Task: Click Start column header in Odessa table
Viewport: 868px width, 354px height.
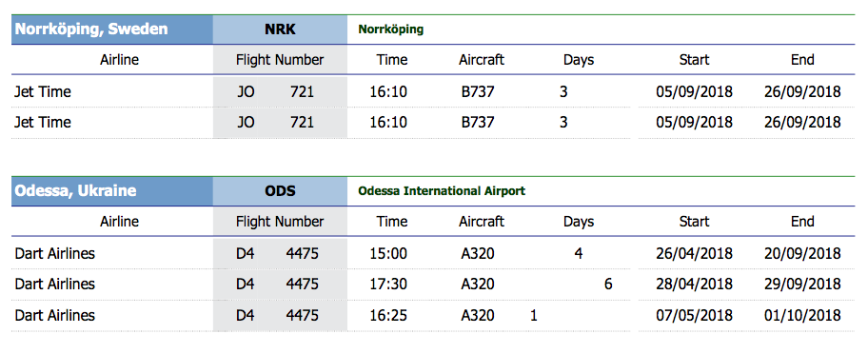Action: point(694,222)
